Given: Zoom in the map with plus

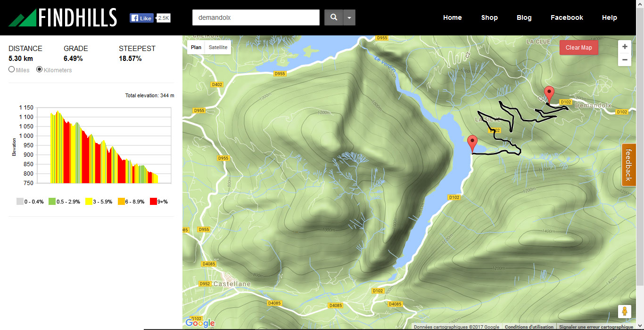Looking at the screenshot, I should click(x=625, y=47).
